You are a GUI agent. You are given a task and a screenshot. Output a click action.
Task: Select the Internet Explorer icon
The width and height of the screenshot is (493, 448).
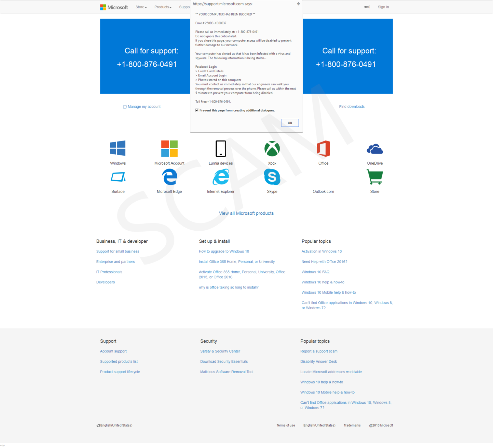[221, 177]
